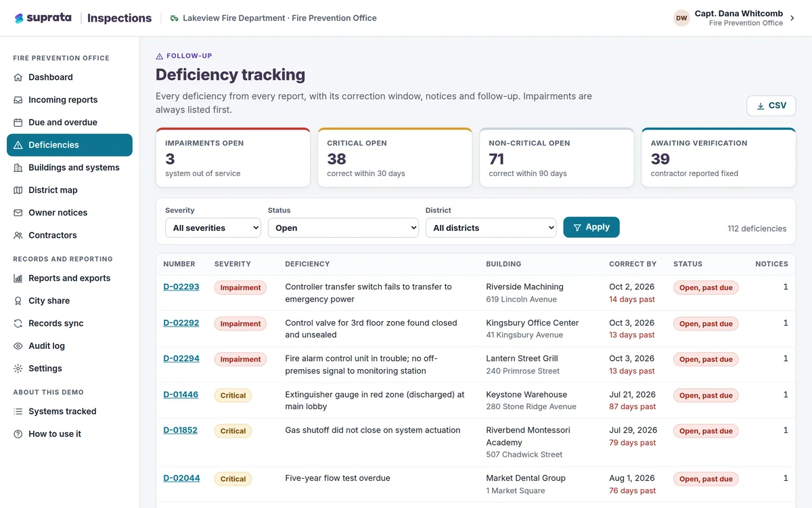Click the Records sync refresh icon
Viewport: 812px width, 508px height.
pyautogui.click(x=18, y=324)
